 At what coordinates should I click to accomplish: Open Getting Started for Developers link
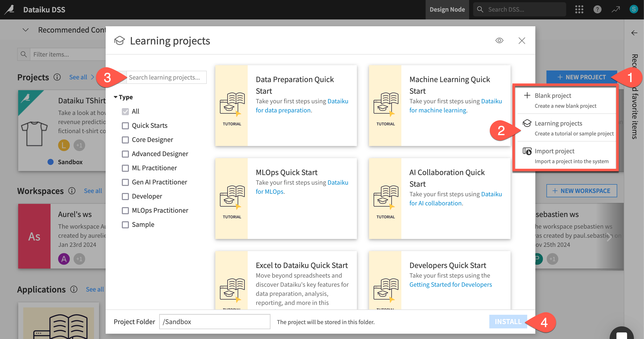click(x=451, y=284)
